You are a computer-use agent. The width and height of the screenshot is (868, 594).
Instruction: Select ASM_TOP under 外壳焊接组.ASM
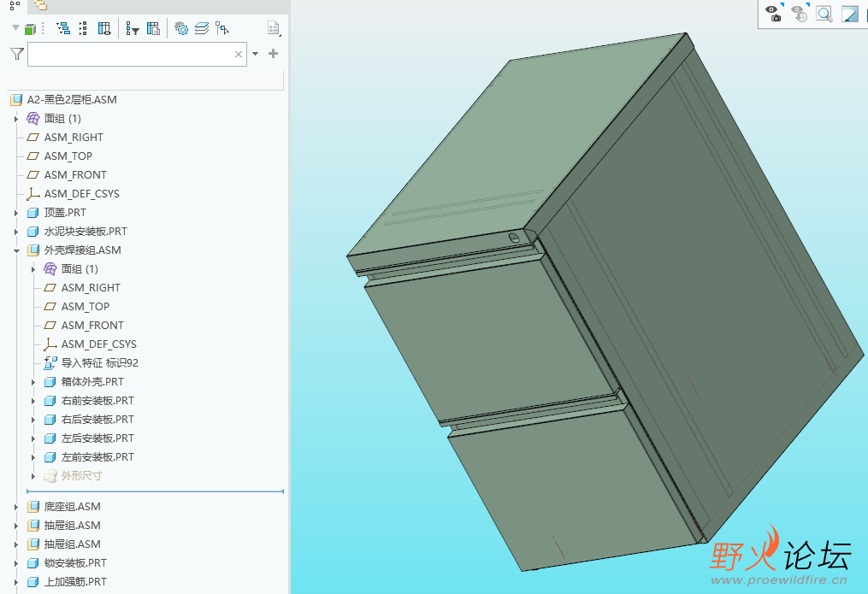click(x=86, y=307)
